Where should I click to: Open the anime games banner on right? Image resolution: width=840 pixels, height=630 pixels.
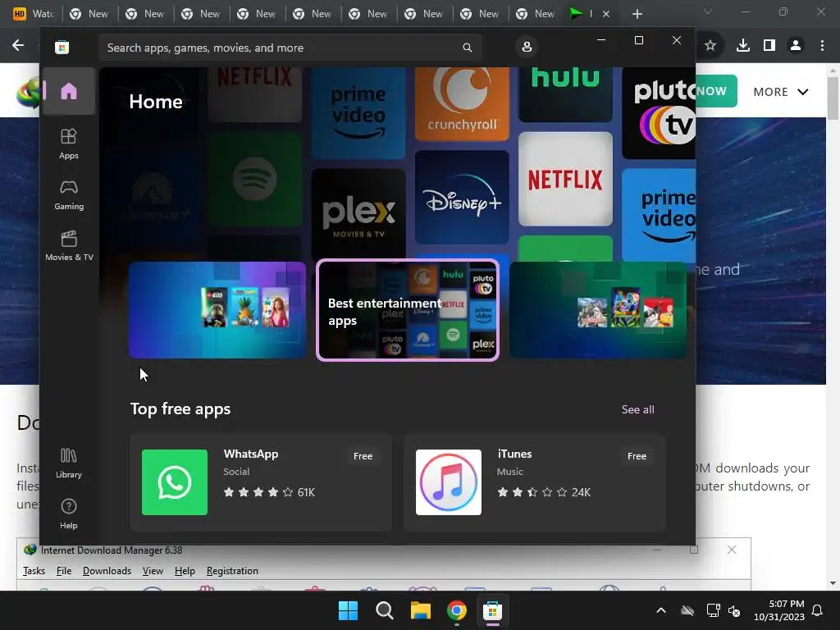point(597,310)
